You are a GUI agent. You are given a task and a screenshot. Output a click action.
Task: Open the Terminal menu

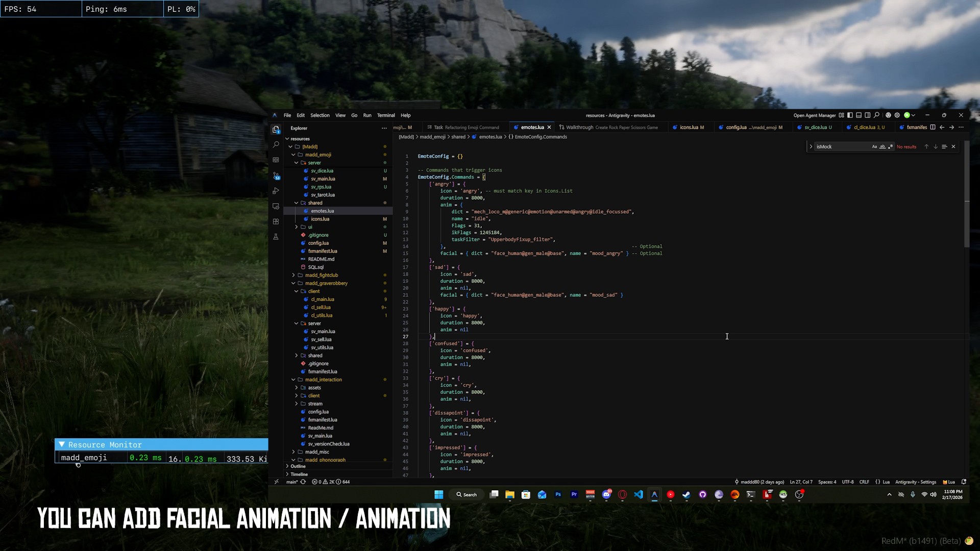click(x=386, y=116)
